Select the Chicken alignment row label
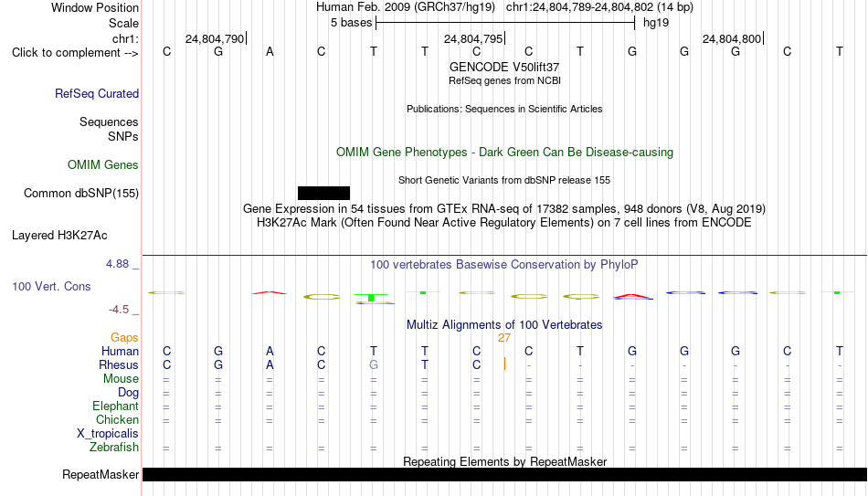Viewport: 868px width, 496px height. pyautogui.click(x=117, y=419)
